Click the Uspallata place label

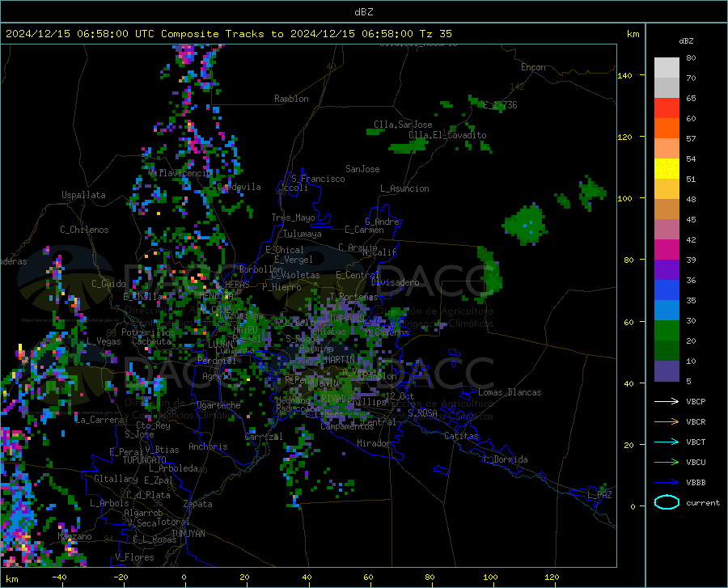click(x=83, y=196)
